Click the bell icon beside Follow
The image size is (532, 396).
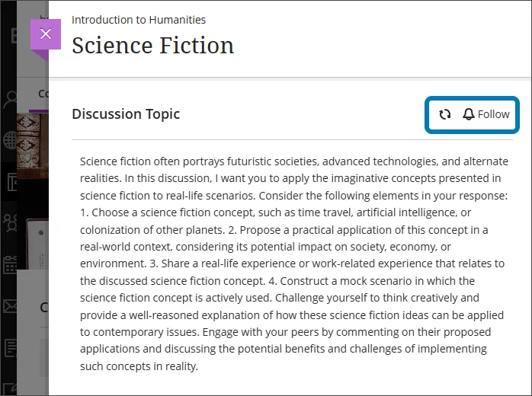coord(469,114)
